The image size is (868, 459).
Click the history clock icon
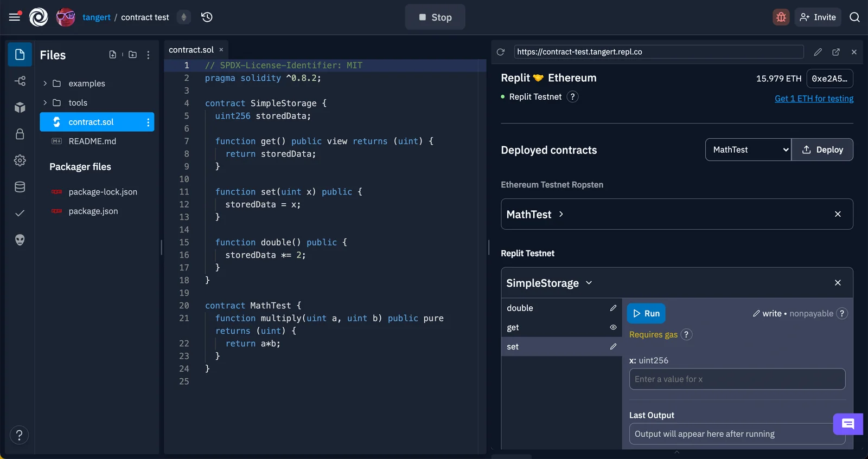[x=207, y=17]
